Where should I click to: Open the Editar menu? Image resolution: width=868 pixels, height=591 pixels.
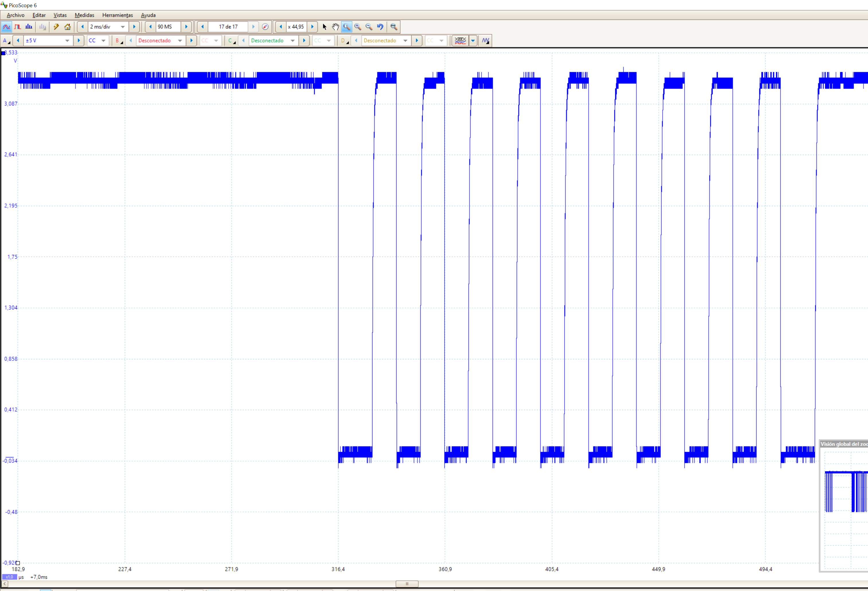pos(39,15)
